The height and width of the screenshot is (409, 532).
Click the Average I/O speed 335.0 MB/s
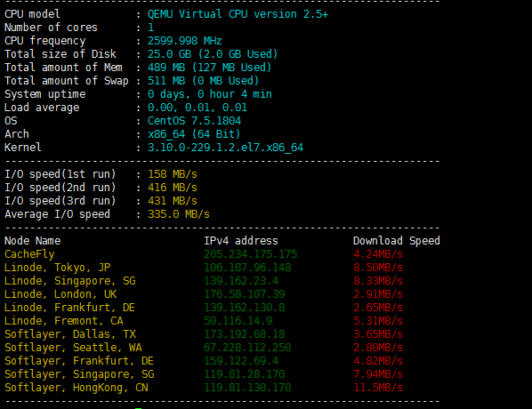pyautogui.click(x=179, y=214)
